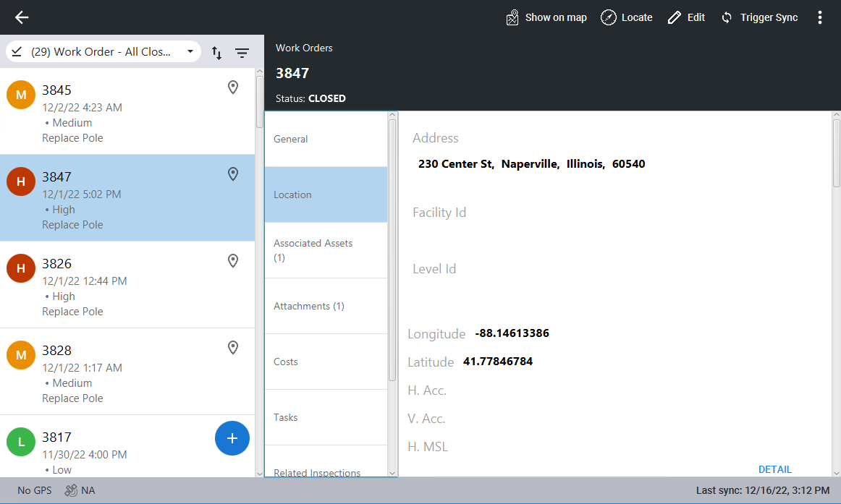Click the back arrow icon

(22, 17)
